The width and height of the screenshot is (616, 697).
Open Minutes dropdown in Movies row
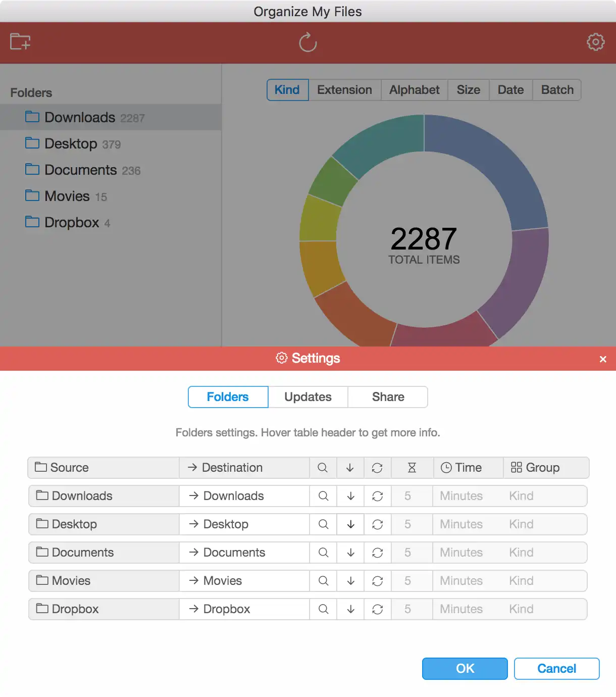[461, 581]
